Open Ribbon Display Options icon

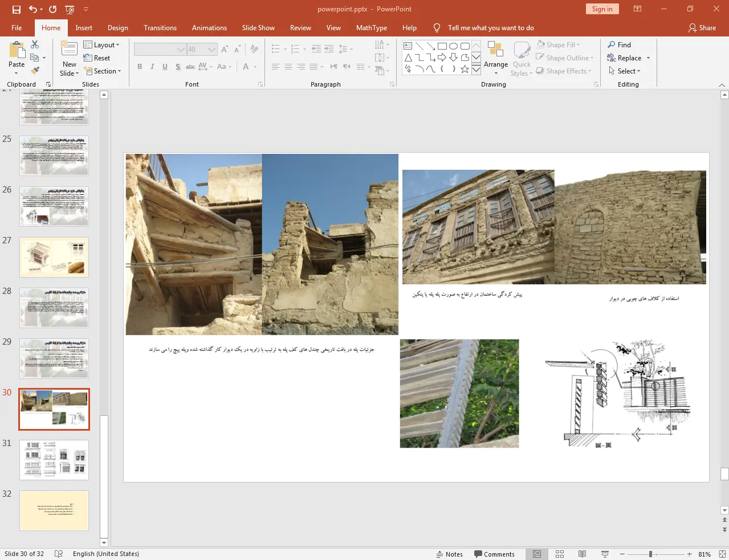click(638, 9)
